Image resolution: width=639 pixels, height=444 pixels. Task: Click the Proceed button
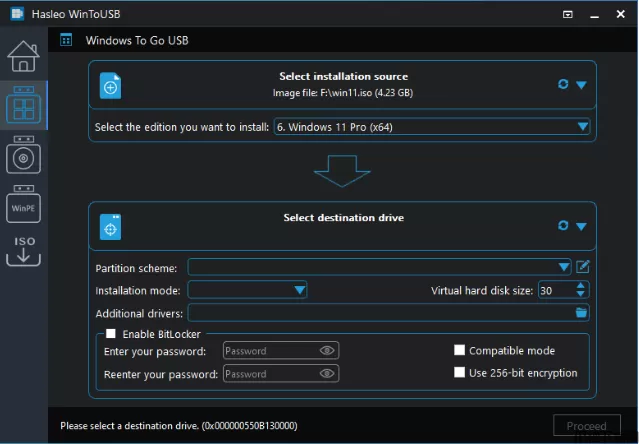586,426
